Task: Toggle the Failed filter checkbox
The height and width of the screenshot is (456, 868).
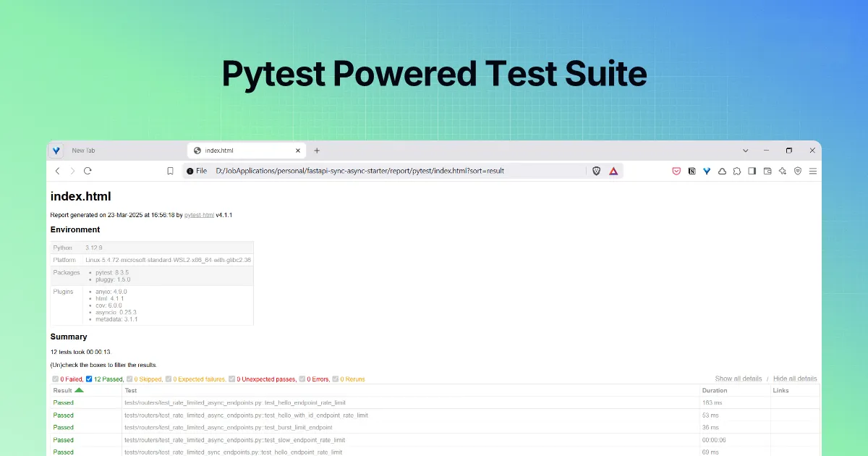Action: tap(55, 379)
